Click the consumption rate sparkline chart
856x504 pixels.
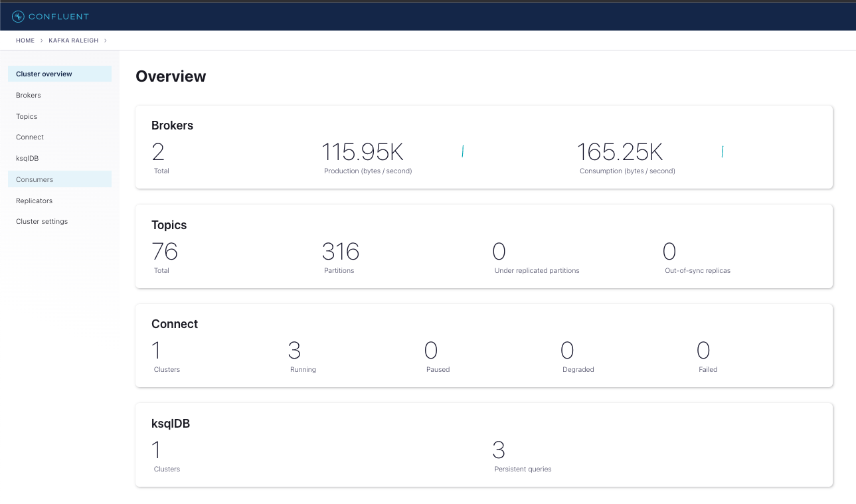[x=722, y=152]
